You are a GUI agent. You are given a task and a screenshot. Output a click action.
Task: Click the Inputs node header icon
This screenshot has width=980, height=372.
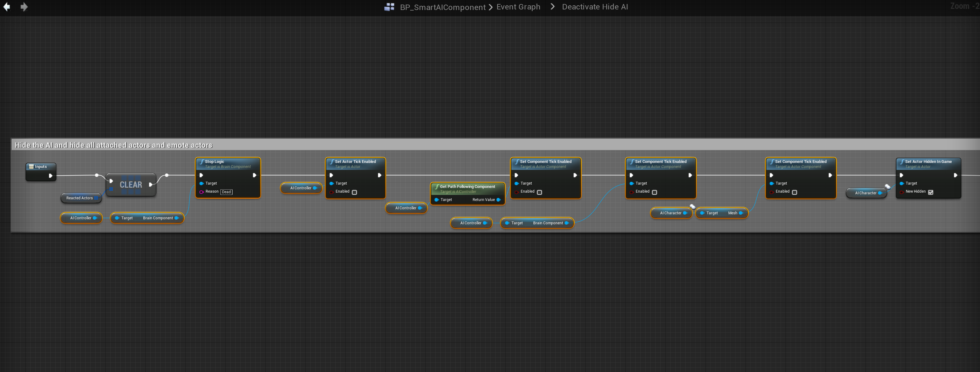[31, 167]
